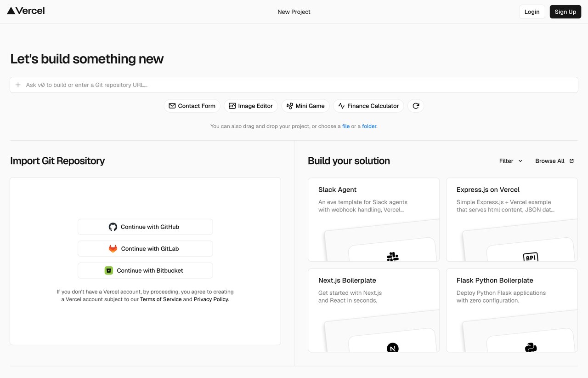588x378 pixels.
Task: Click the 'New Project' page title
Action: tap(294, 12)
